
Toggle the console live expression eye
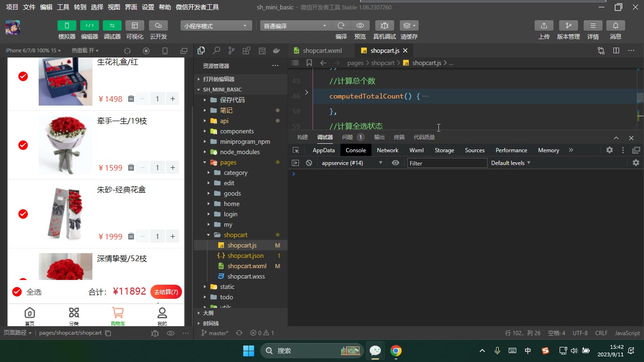click(x=396, y=163)
